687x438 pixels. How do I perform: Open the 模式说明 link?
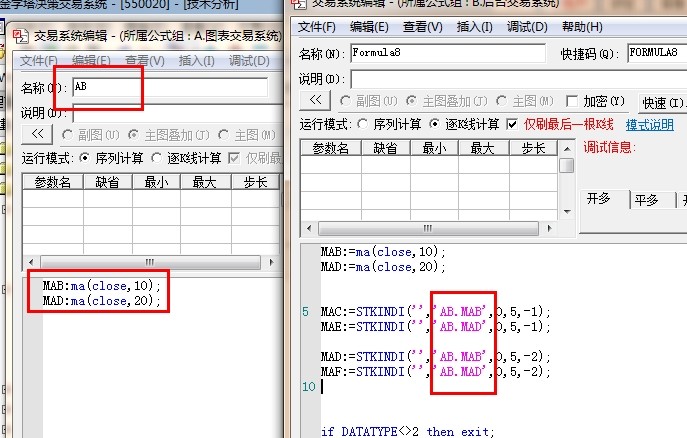coord(649,125)
